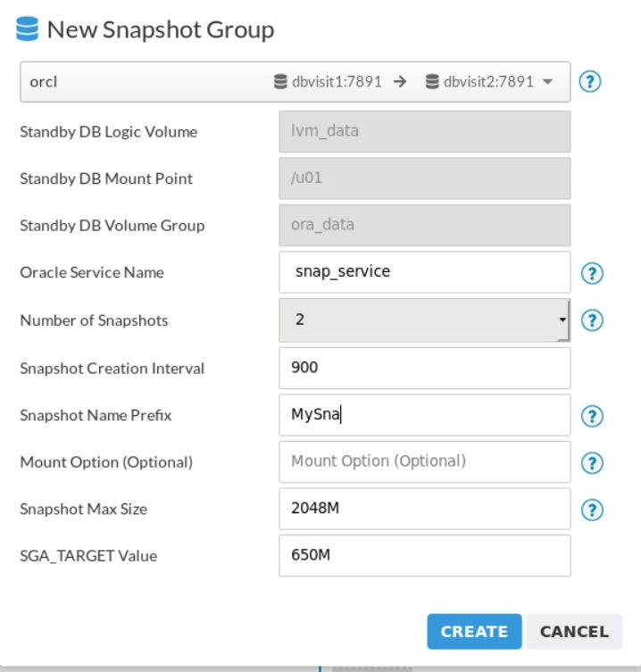
Task: Focus the Oracle Service Name field
Action: tap(424, 272)
